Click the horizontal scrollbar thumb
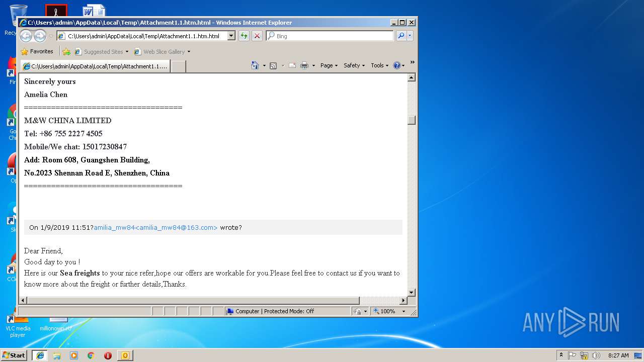The height and width of the screenshot is (362, 644). [x=194, y=300]
